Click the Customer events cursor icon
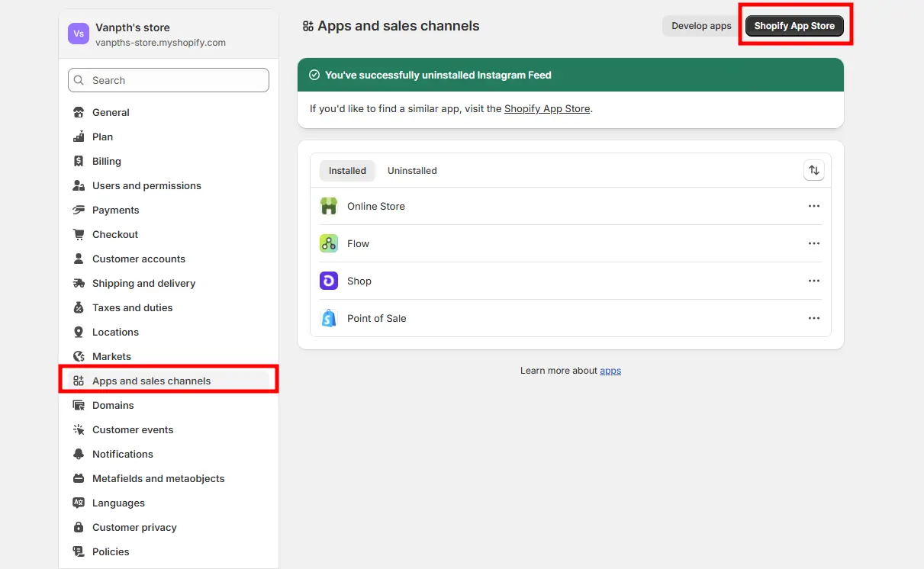 pos(79,429)
